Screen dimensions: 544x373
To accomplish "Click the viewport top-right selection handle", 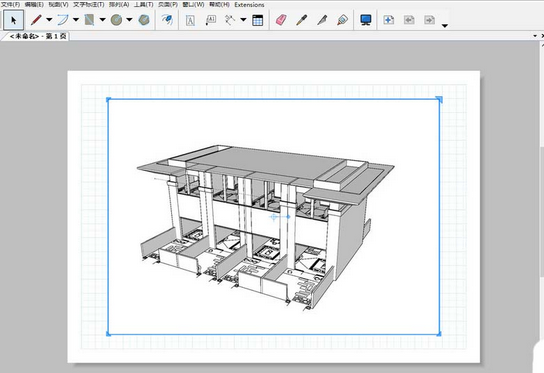I will click(x=439, y=100).
